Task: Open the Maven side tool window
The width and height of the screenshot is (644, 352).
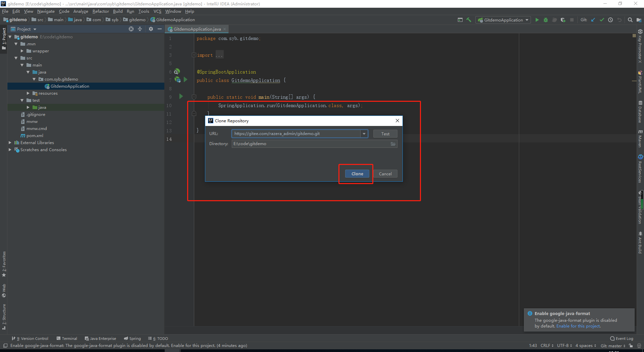Action: pos(640,138)
